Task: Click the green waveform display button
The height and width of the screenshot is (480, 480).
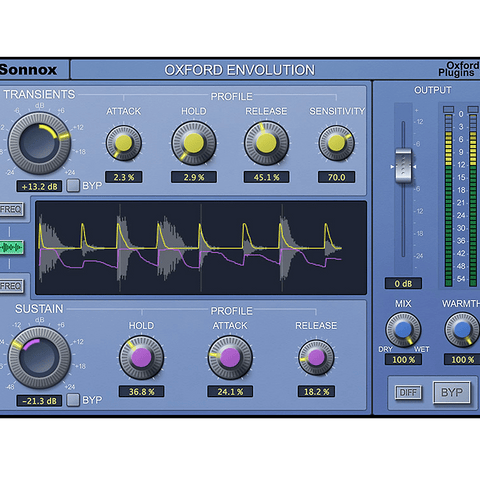Action: point(12,248)
